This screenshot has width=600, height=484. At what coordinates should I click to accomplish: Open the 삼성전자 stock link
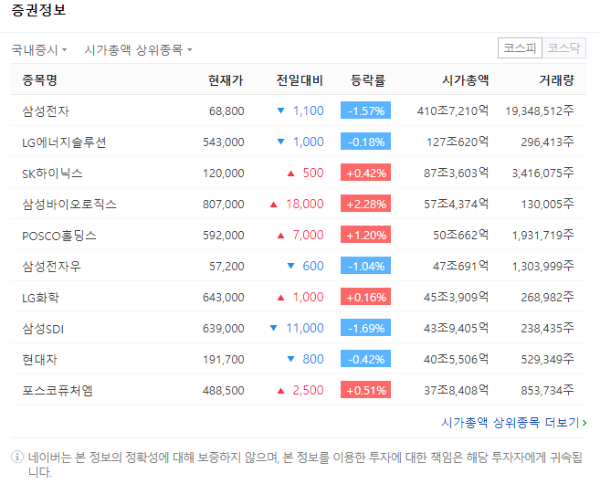[x=46, y=111]
